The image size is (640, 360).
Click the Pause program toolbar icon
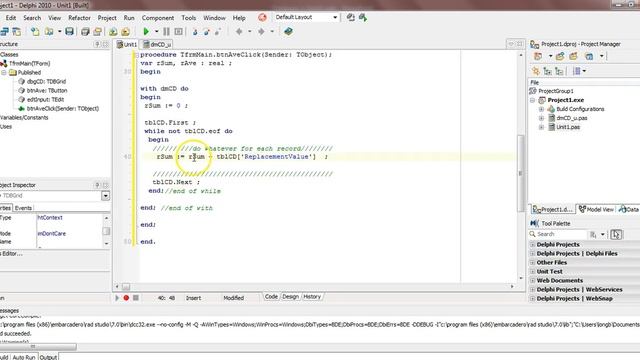[167, 31]
